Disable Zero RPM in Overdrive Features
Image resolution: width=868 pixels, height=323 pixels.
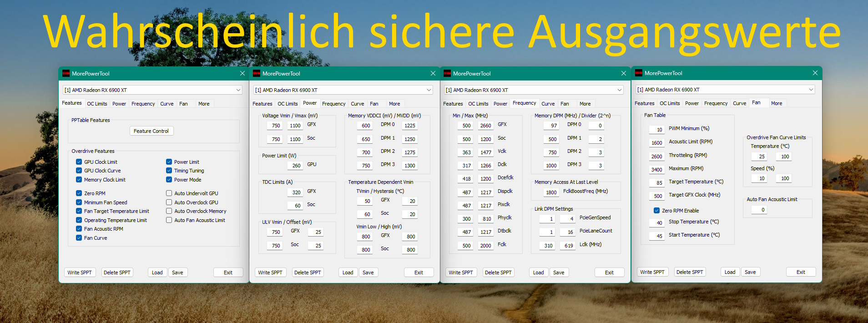coord(79,193)
